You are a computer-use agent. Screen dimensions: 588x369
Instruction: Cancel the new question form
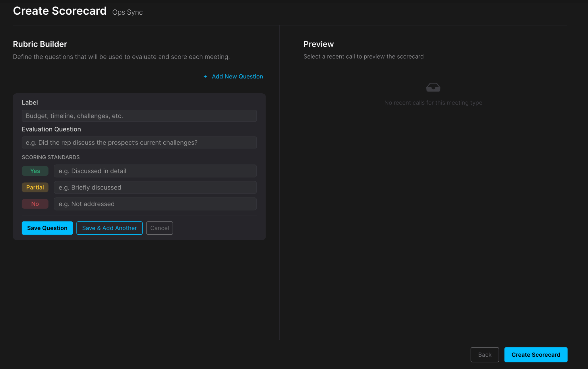[x=159, y=228]
